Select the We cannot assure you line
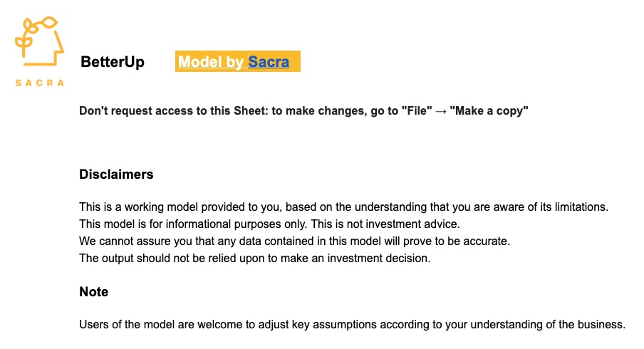Screen dimensions: 644x349 point(294,241)
